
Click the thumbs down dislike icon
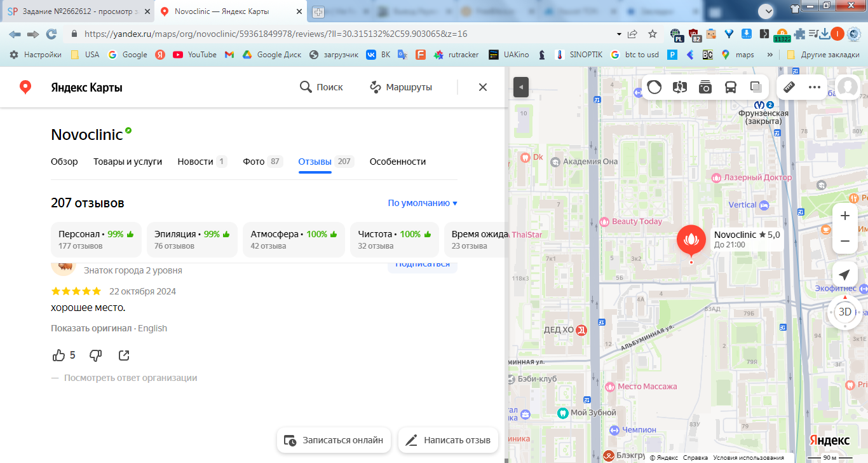[95, 356]
